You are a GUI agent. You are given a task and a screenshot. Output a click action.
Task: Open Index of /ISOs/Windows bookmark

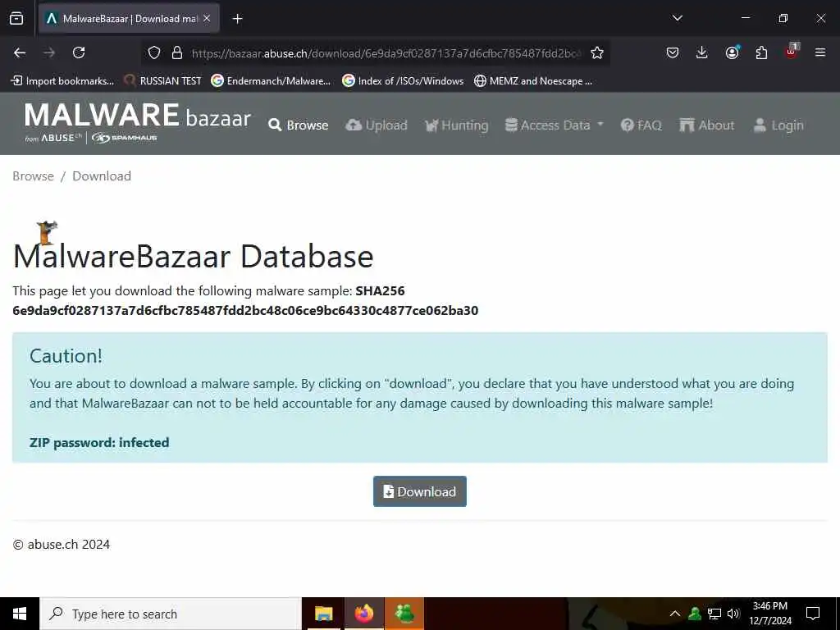(403, 81)
